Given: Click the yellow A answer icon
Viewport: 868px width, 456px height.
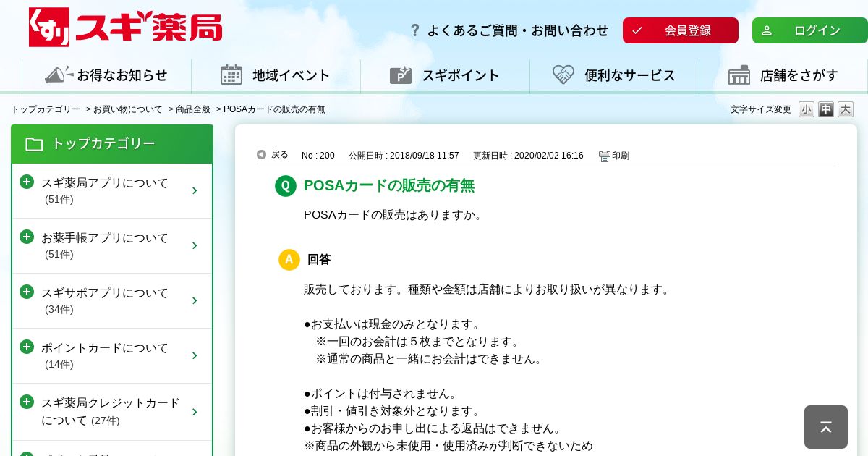Looking at the screenshot, I should (x=289, y=260).
